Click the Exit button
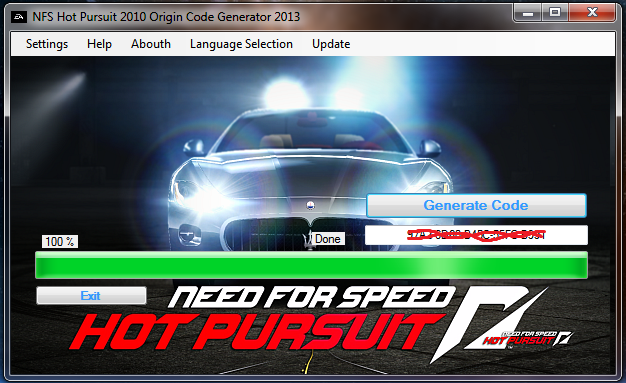This screenshot has width=626, height=383. click(x=91, y=296)
